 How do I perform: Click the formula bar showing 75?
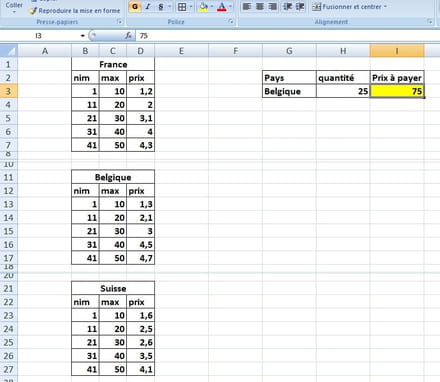[x=288, y=36]
